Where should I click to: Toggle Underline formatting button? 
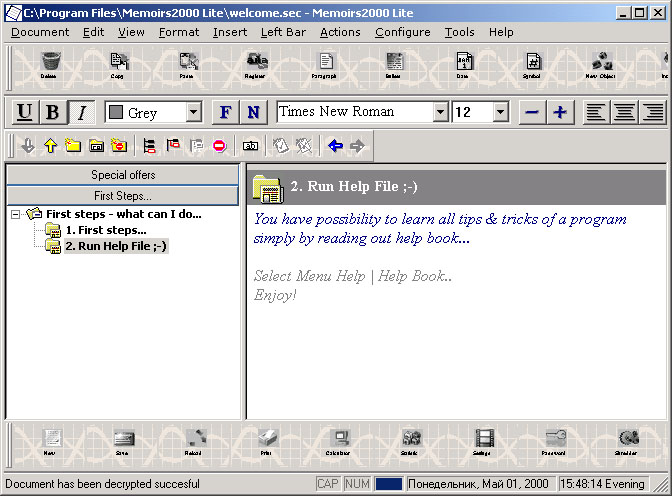[24, 112]
